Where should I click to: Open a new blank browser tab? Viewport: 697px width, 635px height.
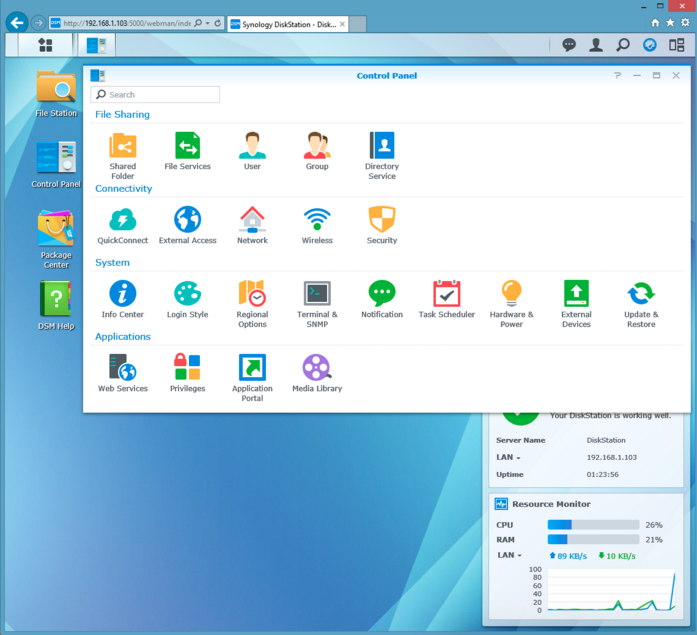coord(357,24)
